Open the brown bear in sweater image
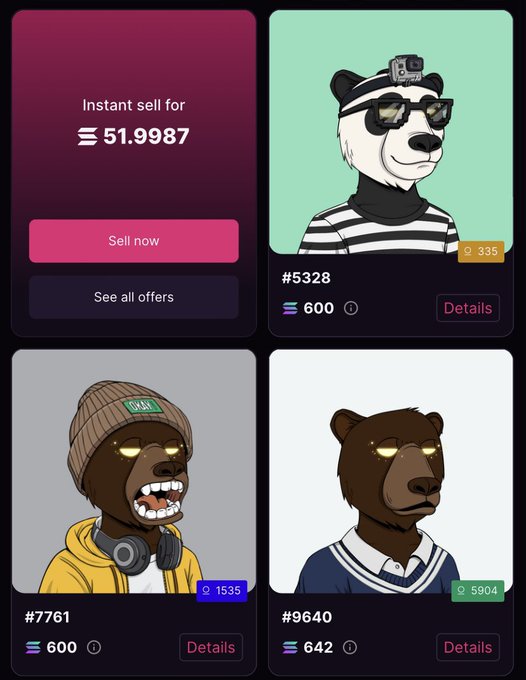 tap(391, 471)
